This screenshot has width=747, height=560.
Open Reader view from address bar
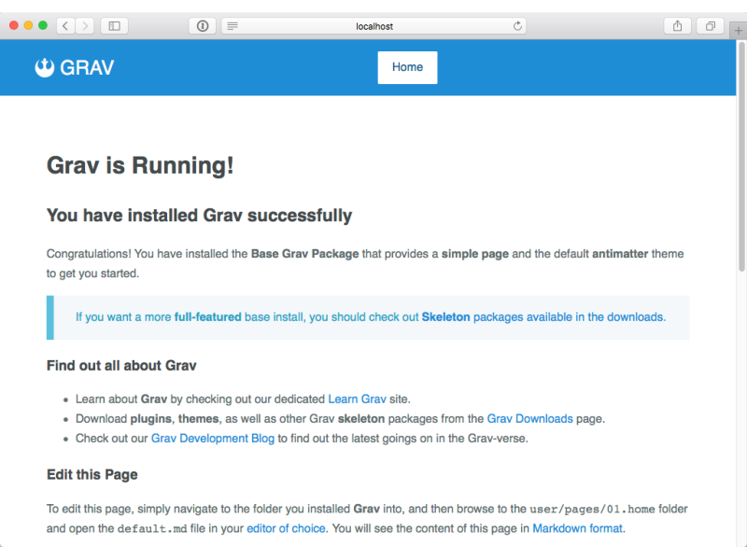[x=233, y=26]
